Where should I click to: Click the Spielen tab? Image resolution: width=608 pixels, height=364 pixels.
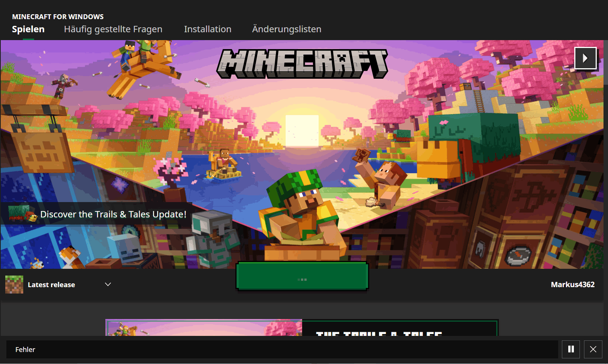point(28,29)
